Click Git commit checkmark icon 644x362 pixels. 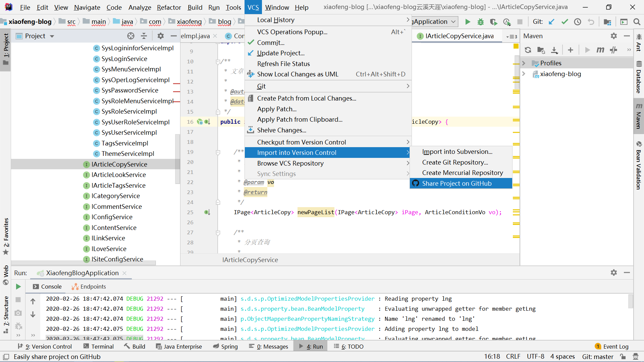[565, 22]
